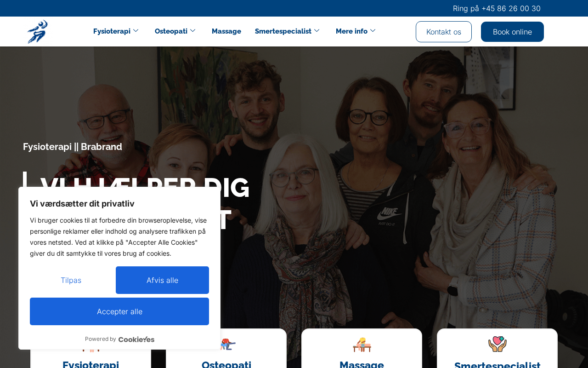Select Fysioterapi in the navigation bar
This screenshot has width=588, height=368.
point(112,31)
